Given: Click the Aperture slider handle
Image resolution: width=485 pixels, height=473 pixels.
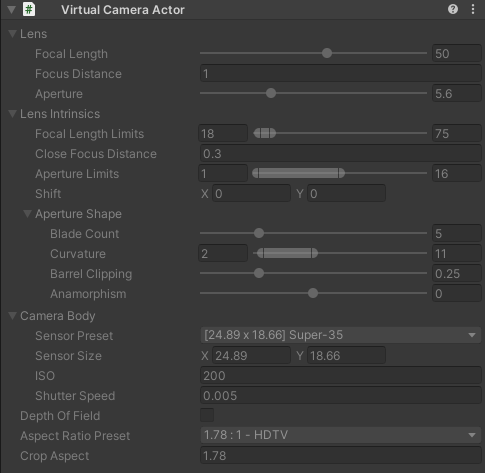Looking at the screenshot, I should click(x=271, y=93).
